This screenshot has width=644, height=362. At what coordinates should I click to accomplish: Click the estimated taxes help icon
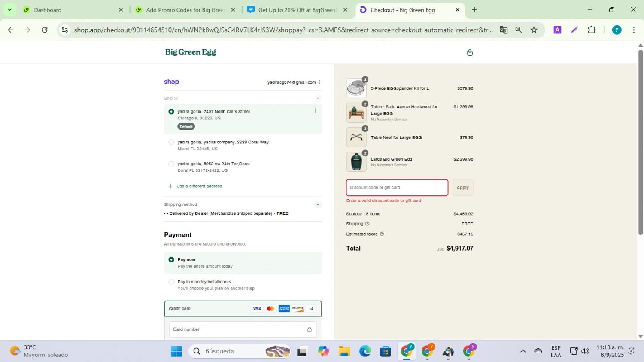click(382, 234)
